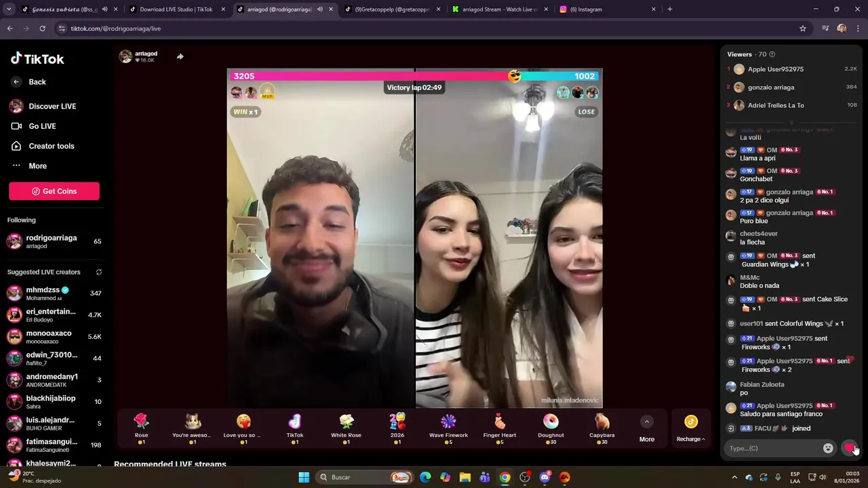This screenshot has height=488, width=868.
Task: Switch to arriagod Stream Kick tab
Action: coord(500,9)
